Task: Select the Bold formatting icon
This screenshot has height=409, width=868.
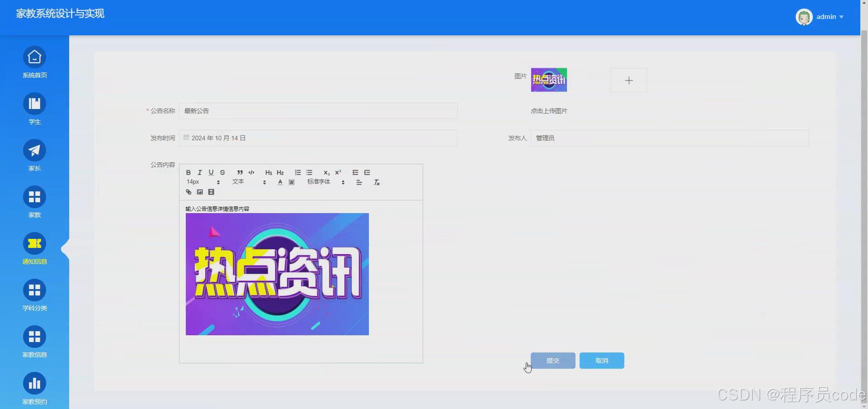Action: (189, 172)
